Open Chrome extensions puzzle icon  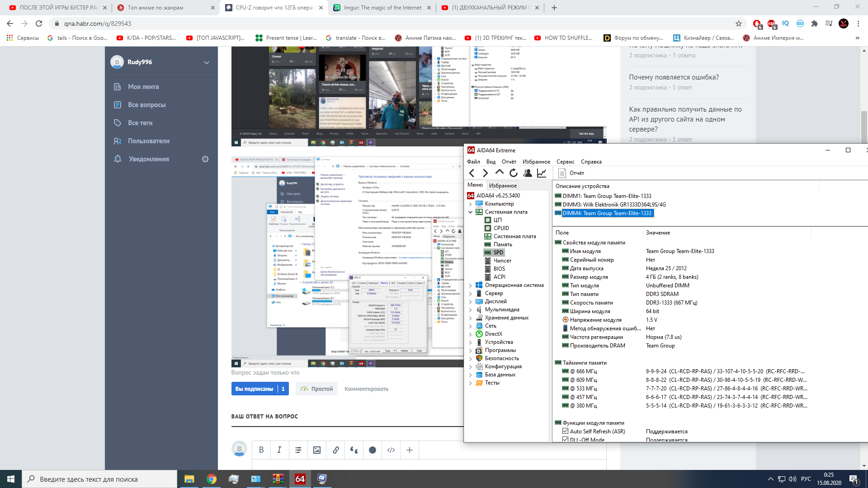click(815, 23)
